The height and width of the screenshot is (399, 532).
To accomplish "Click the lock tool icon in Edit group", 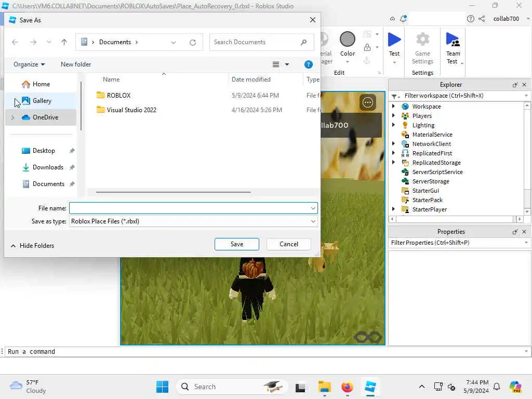I will 367,47.
